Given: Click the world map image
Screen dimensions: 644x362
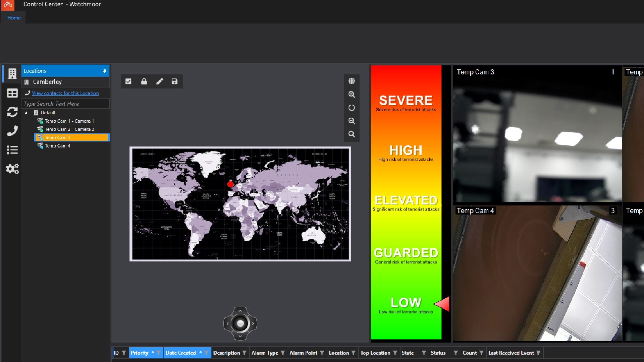Looking at the screenshot, I should 240,204.
